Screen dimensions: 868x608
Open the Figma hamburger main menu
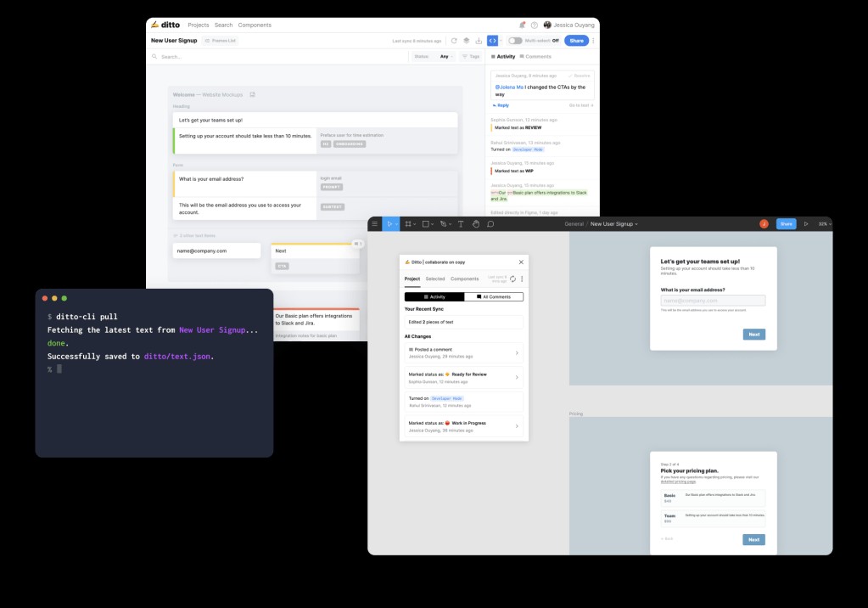375,224
